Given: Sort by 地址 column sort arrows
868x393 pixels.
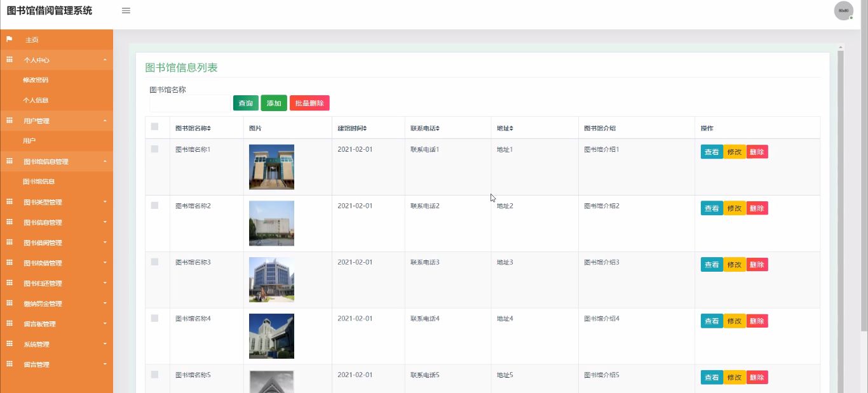Looking at the screenshot, I should 512,128.
